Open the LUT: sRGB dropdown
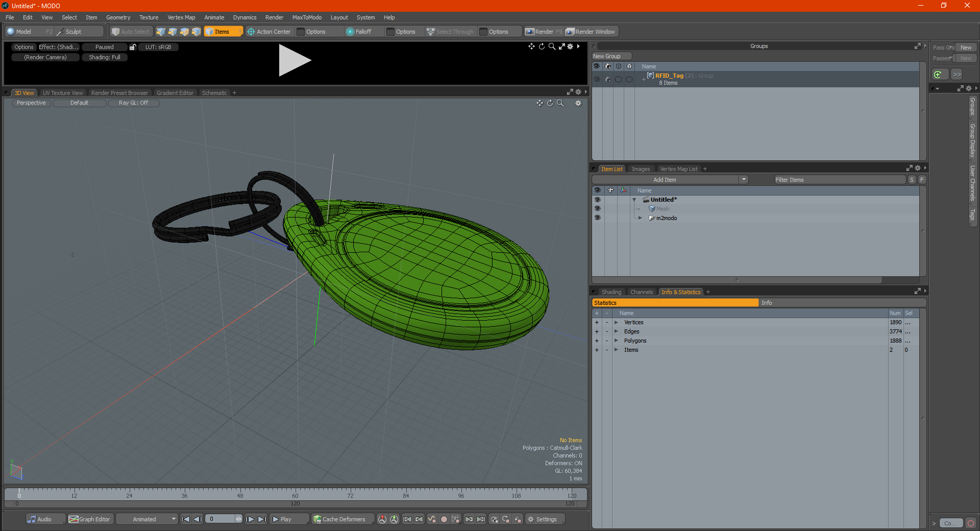This screenshot has height=531, width=980. click(158, 47)
